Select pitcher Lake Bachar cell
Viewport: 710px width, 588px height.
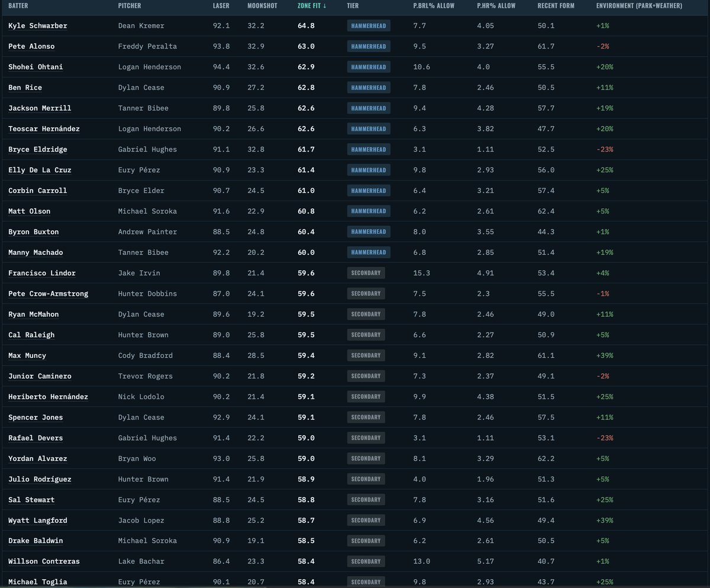point(141,561)
